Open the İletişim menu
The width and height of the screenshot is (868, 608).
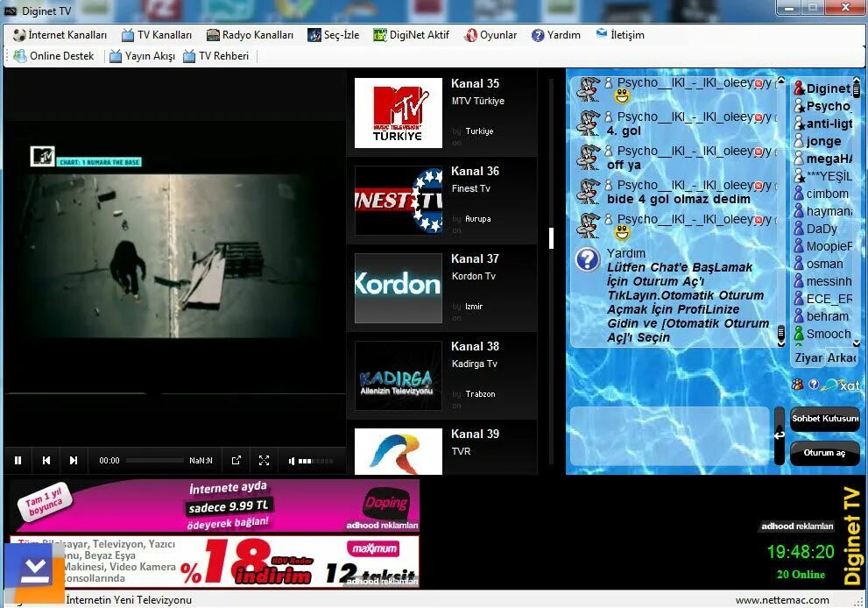coord(620,35)
